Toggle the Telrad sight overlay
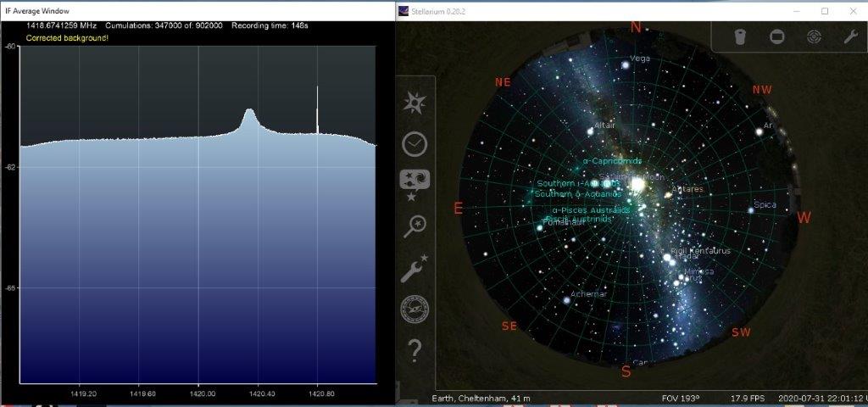Screen dimensions: 868x407 tap(814, 36)
